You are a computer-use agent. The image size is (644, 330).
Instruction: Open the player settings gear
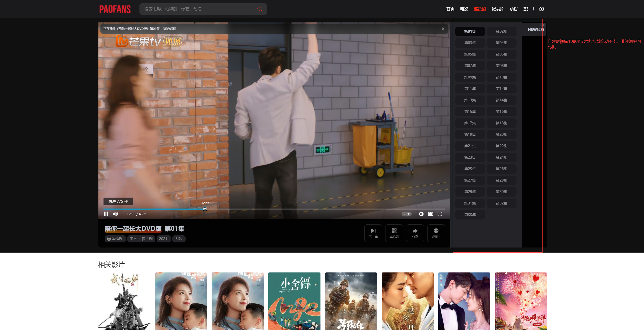(421, 214)
